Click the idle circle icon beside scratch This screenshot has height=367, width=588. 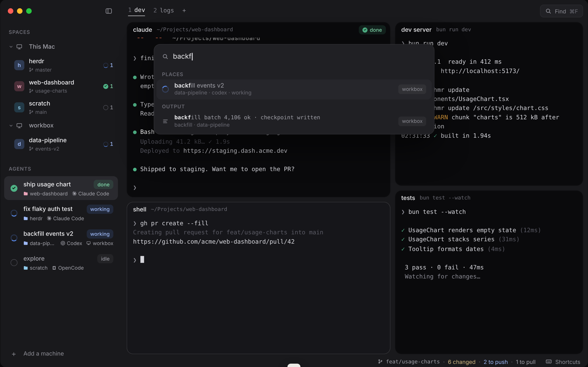coord(105,107)
